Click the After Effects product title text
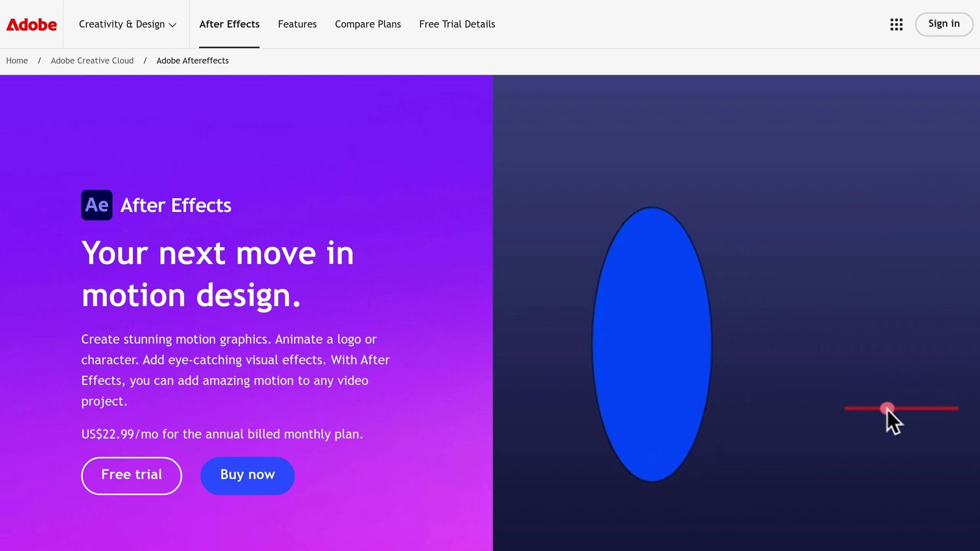980x551 pixels. tap(176, 205)
